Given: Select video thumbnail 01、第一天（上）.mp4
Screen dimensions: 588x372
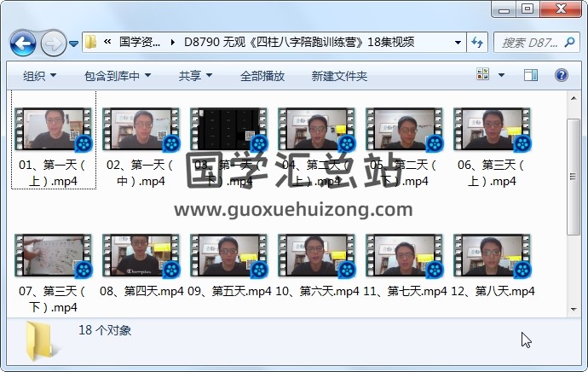Looking at the screenshot, I should 53,130.
